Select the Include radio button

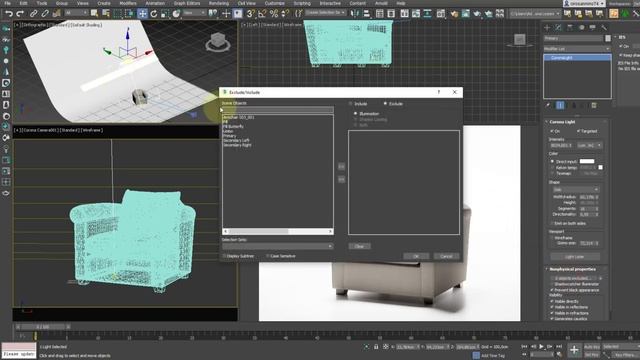[351, 104]
